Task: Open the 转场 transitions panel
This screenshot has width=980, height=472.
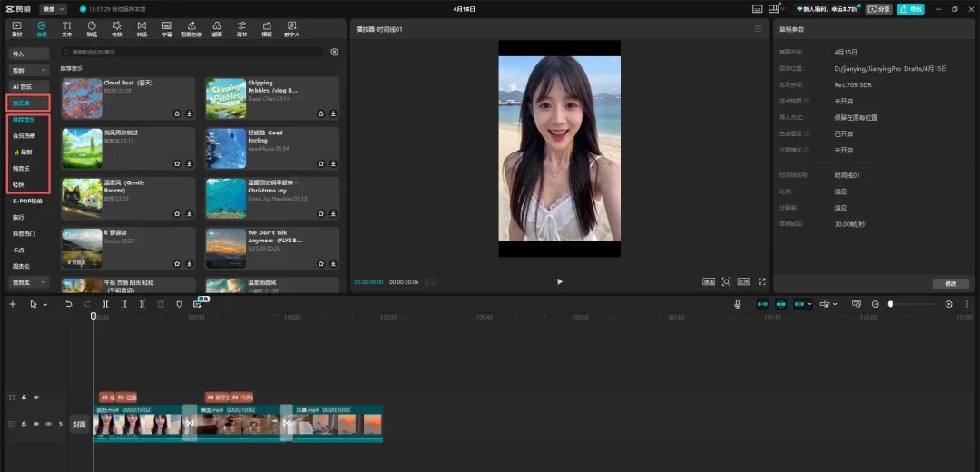Action: tap(142, 29)
